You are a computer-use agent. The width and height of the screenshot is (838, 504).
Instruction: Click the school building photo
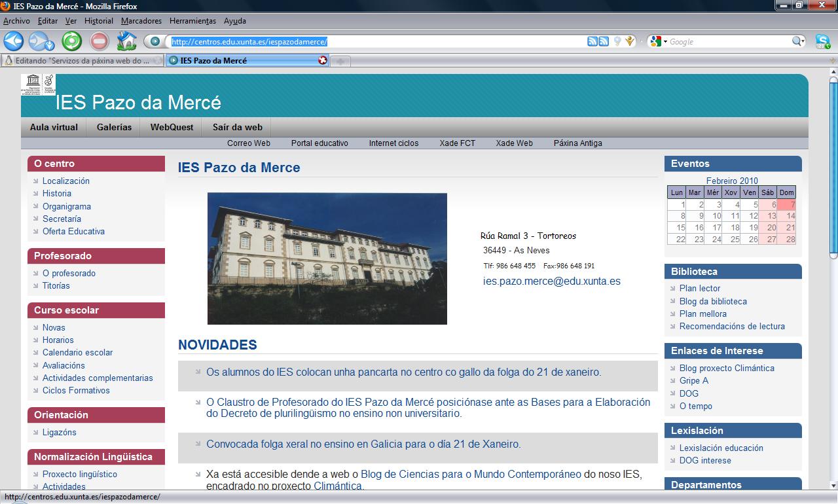(x=327, y=259)
